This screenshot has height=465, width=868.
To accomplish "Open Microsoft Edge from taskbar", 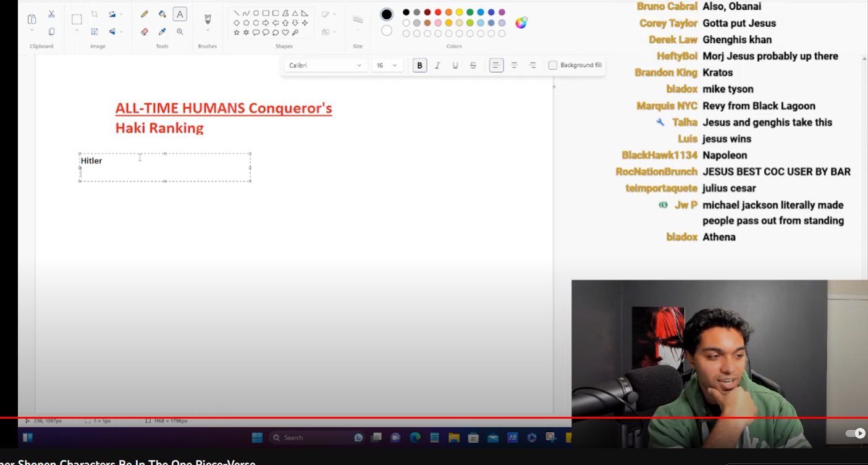I will (x=415, y=437).
